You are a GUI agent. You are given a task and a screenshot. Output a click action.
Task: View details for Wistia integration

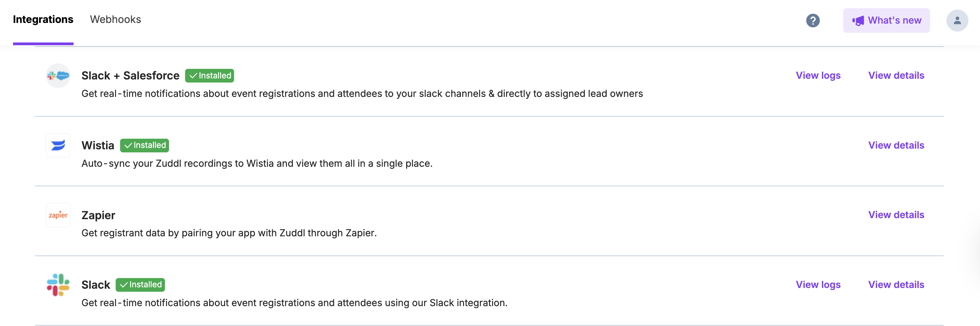pyautogui.click(x=896, y=145)
